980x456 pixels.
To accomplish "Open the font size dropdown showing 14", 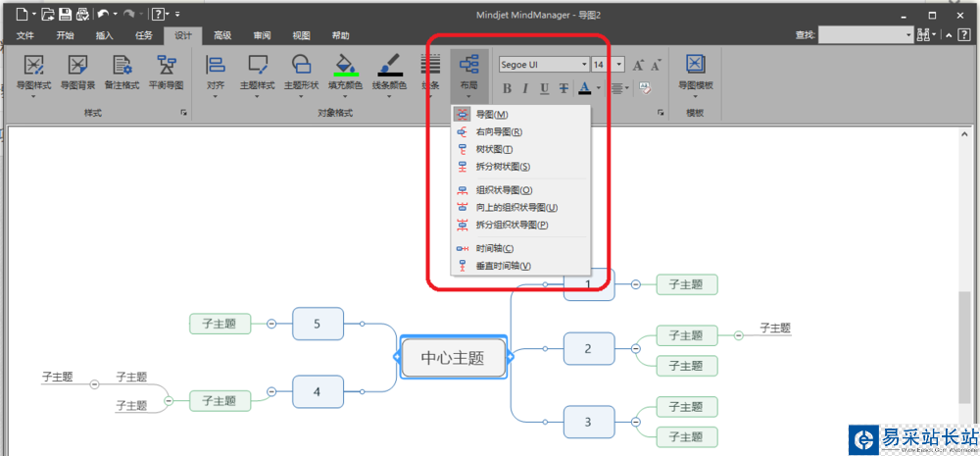I will (619, 65).
